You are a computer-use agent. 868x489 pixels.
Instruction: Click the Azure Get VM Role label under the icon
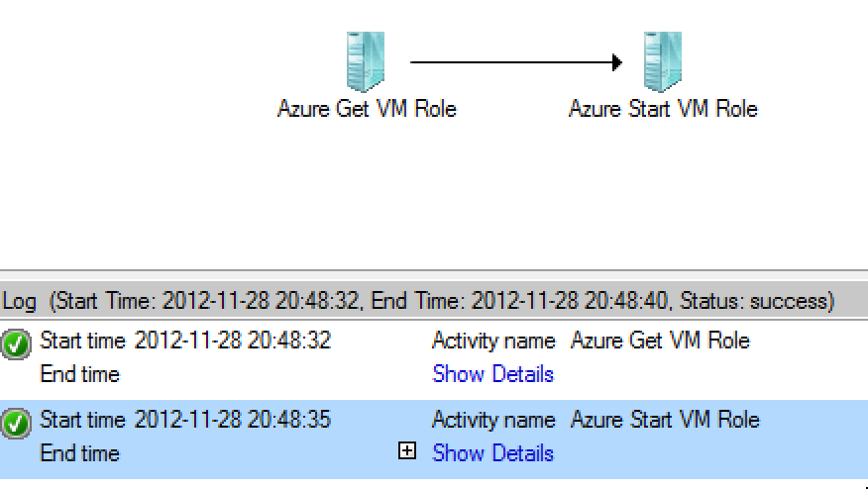(367, 109)
